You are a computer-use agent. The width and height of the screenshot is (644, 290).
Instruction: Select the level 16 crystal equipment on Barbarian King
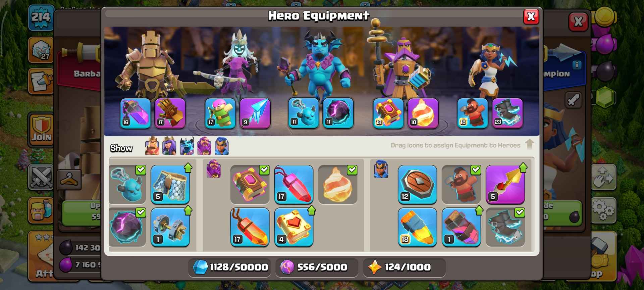(x=136, y=113)
